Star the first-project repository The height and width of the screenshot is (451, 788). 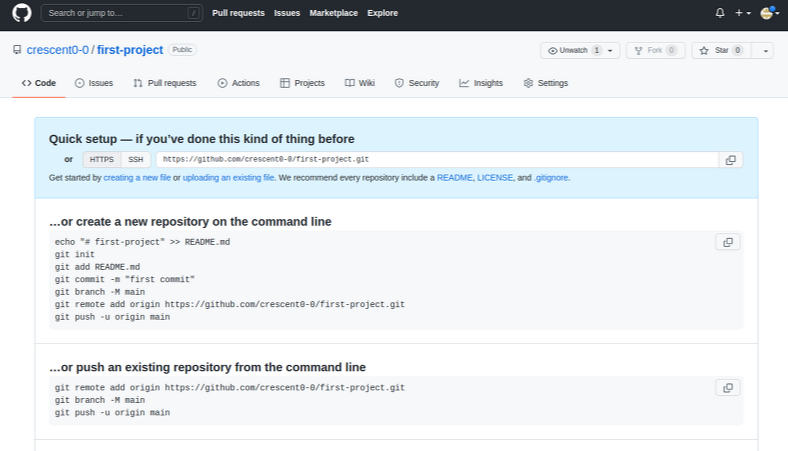click(x=721, y=50)
